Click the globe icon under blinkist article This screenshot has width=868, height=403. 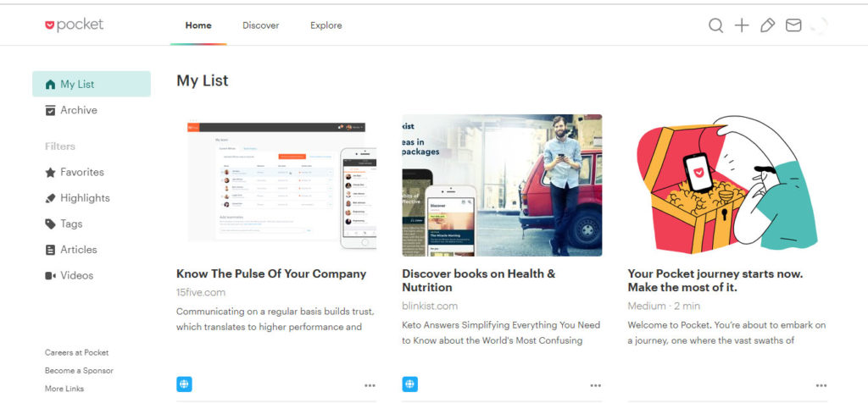(x=410, y=384)
